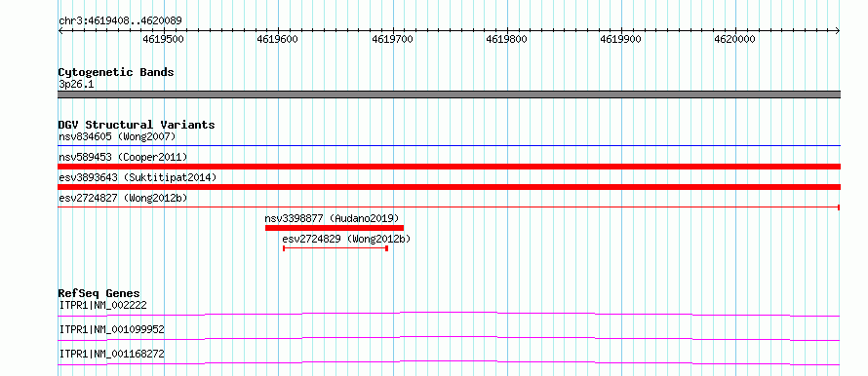Click the esv2724827 (Wong2012b) label
Image resolution: width=868 pixels, height=376 pixels.
123,198
